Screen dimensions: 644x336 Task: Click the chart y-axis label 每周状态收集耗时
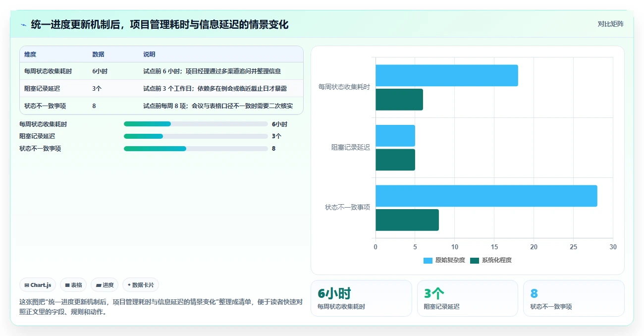point(344,87)
